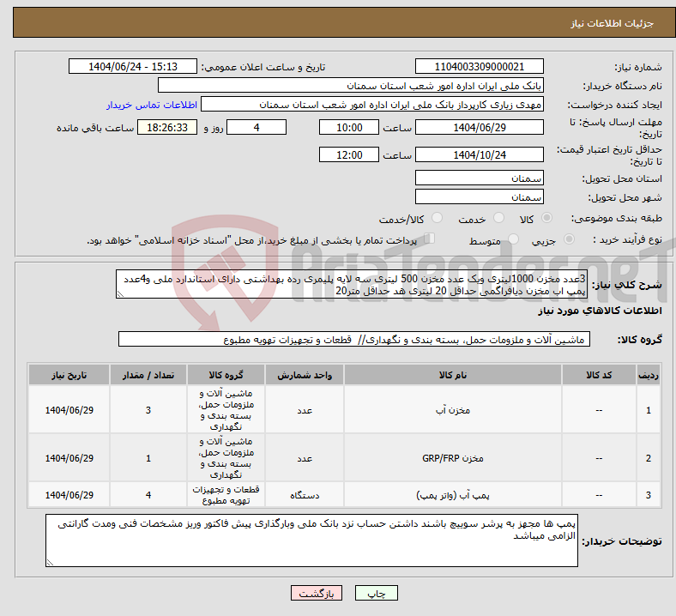Select the کالا/خدمت radio button

[x=438, y=218]
